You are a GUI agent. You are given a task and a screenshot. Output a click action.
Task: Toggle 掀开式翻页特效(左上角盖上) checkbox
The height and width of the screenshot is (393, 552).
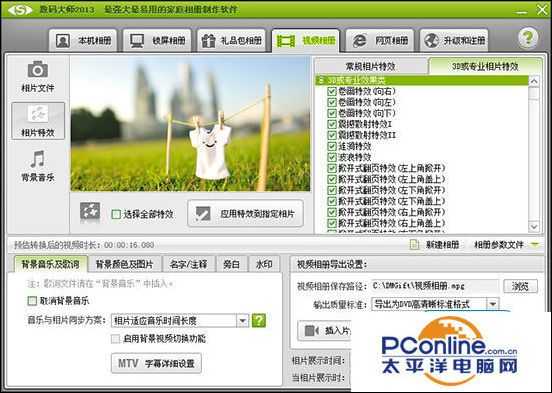coord(332,179)
